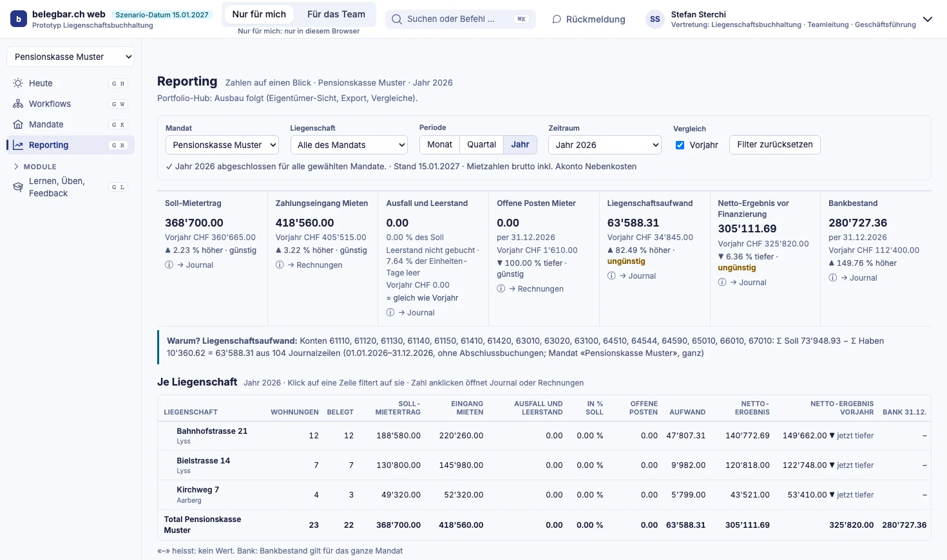Open the Zeitraum dropdown 'Jahr 2026'

[605, 145]
